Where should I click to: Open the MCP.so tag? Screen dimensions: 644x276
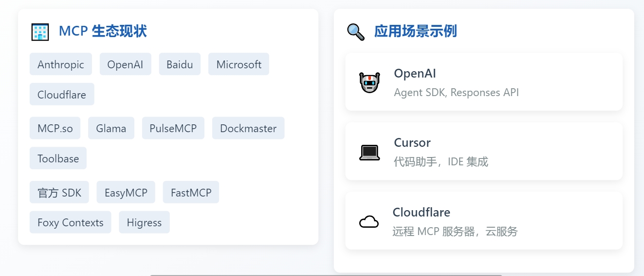tap(55, 128)
